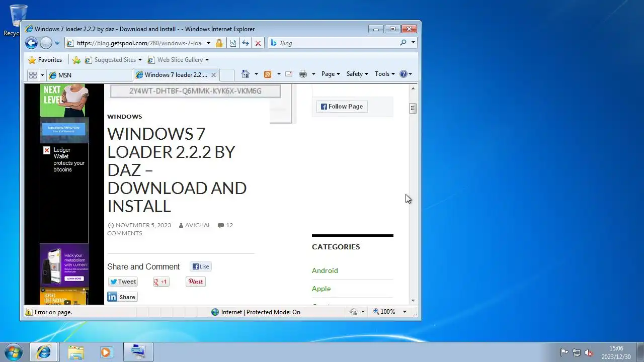644x362 pixels.
Task: Open the tab list dropdown arrow
Action: point(42,75)
